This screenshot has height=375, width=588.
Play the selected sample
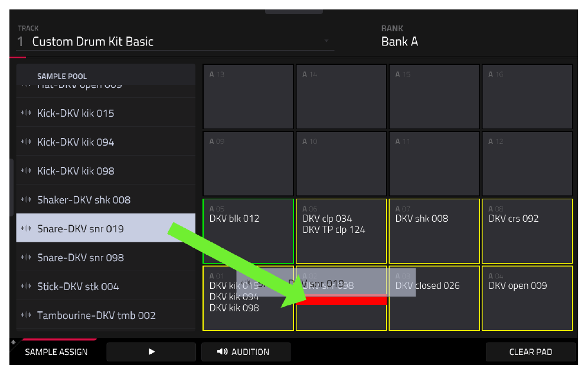(151, 352)
